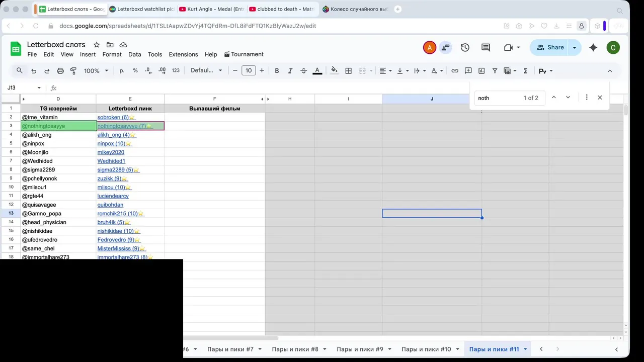Click the Merge cells icon
Image resolution: width=644 pixels, height=362 pixels.
[362, 71]
